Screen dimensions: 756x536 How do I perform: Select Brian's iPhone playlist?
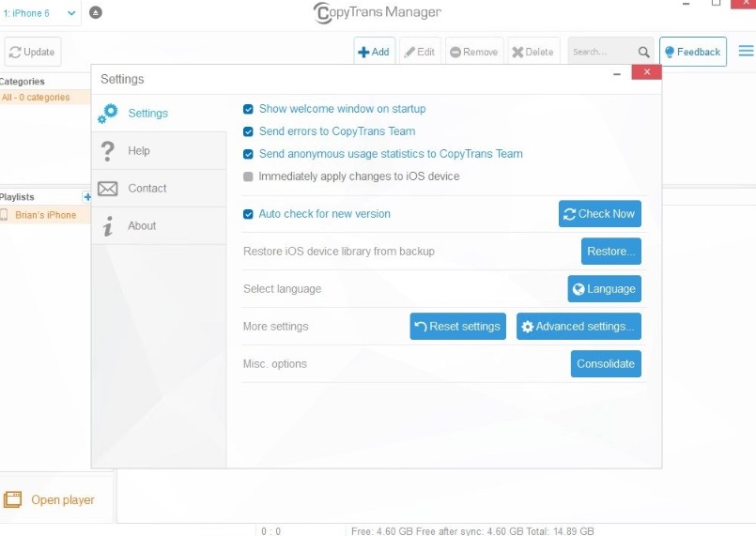click(45, 215)
